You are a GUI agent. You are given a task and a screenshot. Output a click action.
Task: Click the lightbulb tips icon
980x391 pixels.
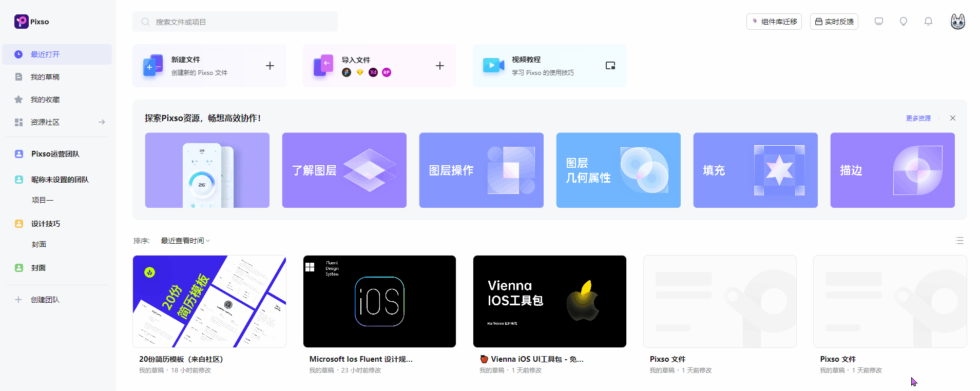[904, 22]
